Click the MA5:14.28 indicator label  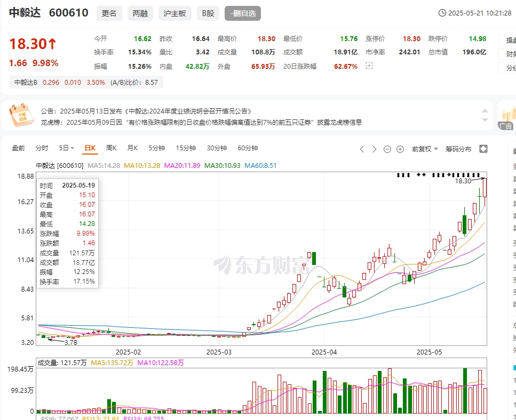click(x=104, y=166)
